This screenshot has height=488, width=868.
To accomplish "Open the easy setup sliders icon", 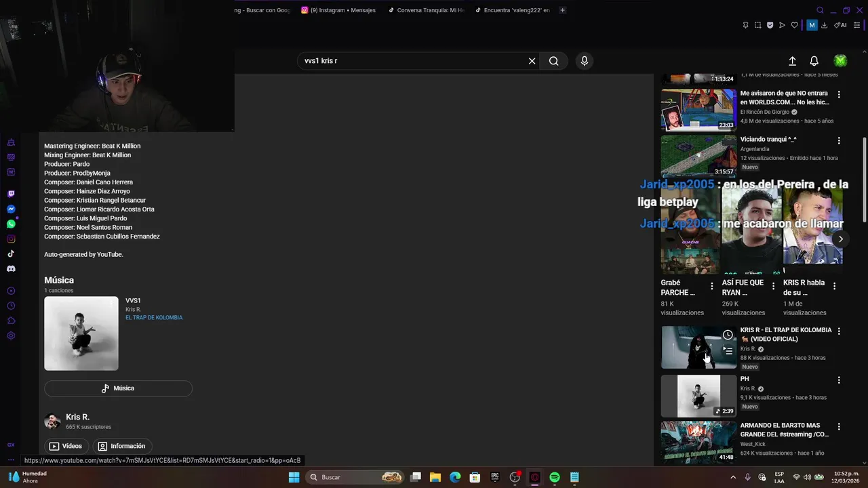I will point(857,25).
